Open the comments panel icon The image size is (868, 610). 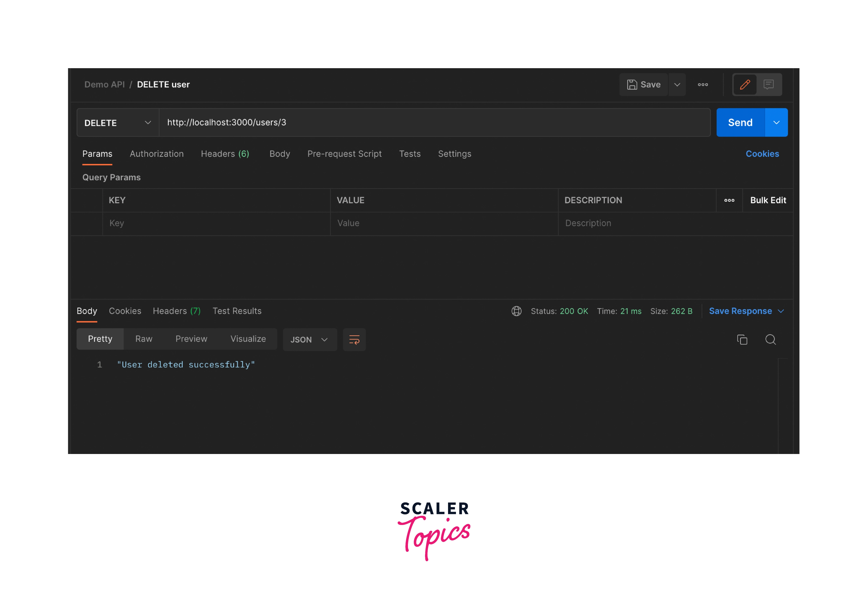(768, 84)
